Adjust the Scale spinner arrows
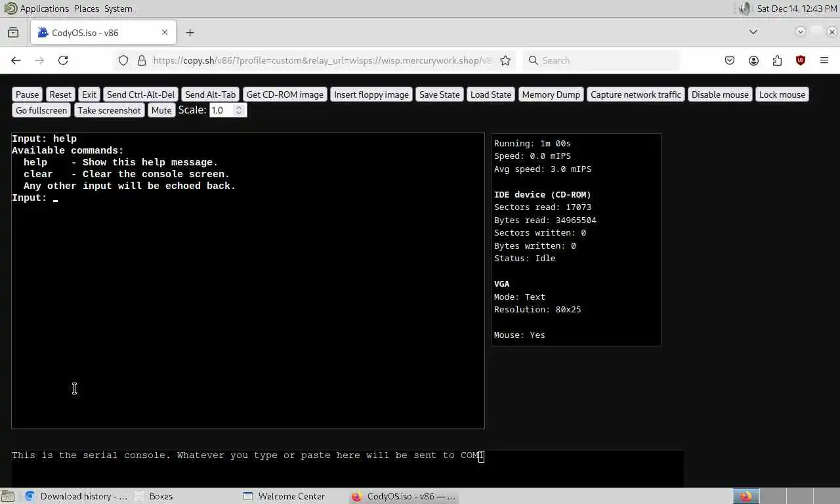 coord(240,110)
